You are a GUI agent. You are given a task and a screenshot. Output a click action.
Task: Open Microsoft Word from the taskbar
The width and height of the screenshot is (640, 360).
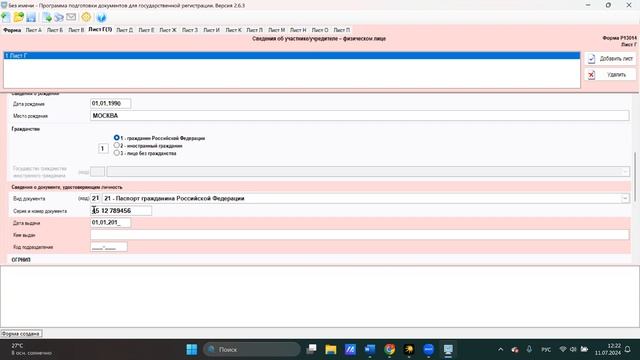pos(370,349)
